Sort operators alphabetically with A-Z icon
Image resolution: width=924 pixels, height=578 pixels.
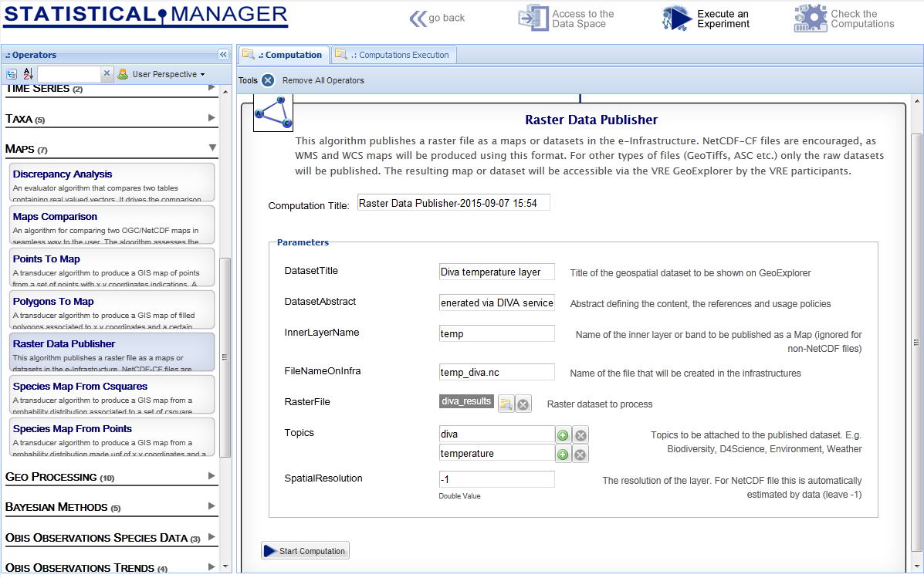tap(28, 74)
